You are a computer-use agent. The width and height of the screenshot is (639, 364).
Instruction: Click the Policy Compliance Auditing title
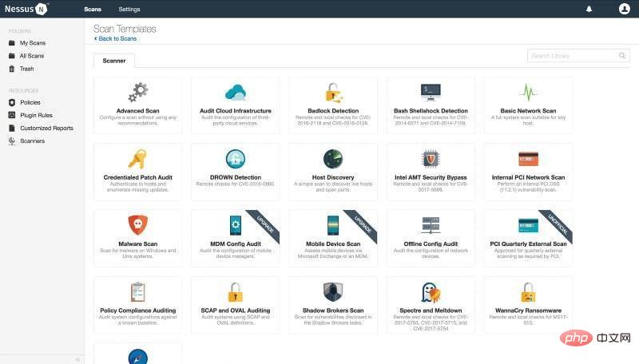pos(137,311)
